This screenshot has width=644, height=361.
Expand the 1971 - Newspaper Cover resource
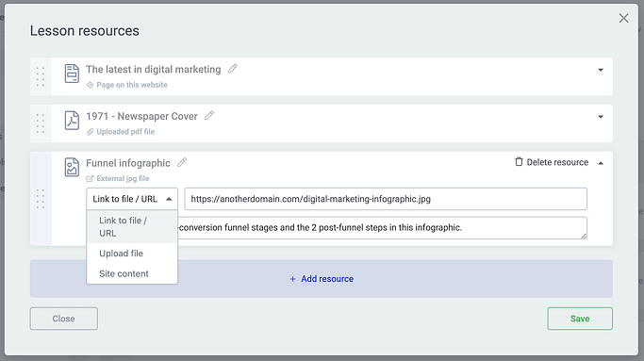(x=601, y=117)
